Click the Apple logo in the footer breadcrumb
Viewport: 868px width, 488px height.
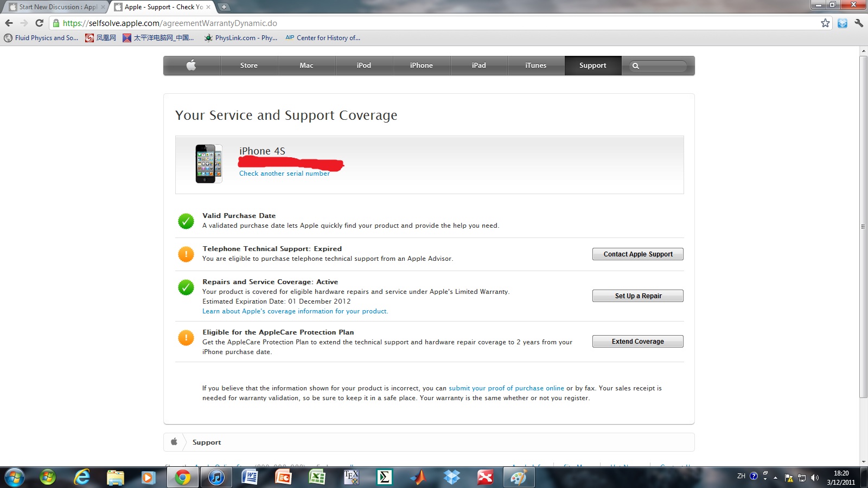(x=174, y=442)
